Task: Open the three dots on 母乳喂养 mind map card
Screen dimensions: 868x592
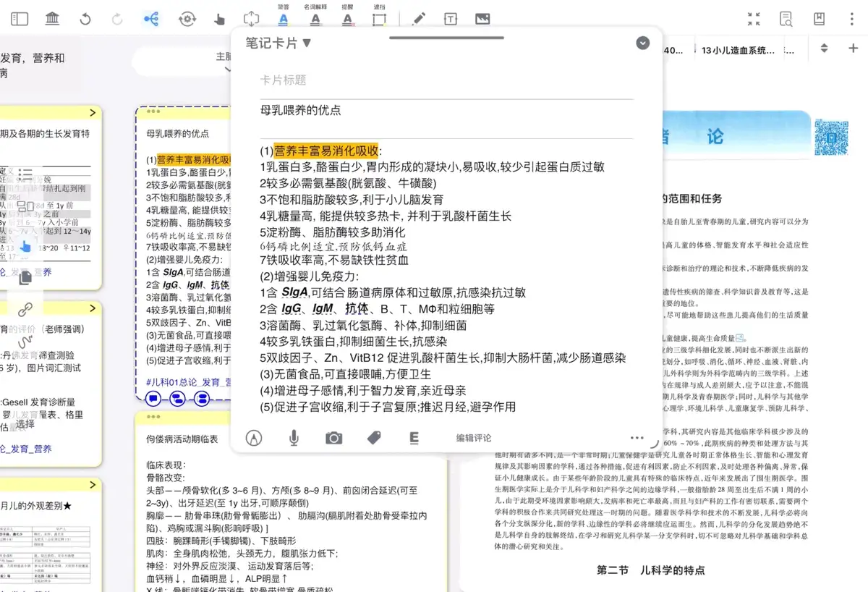Action: [x=153, y=112]
